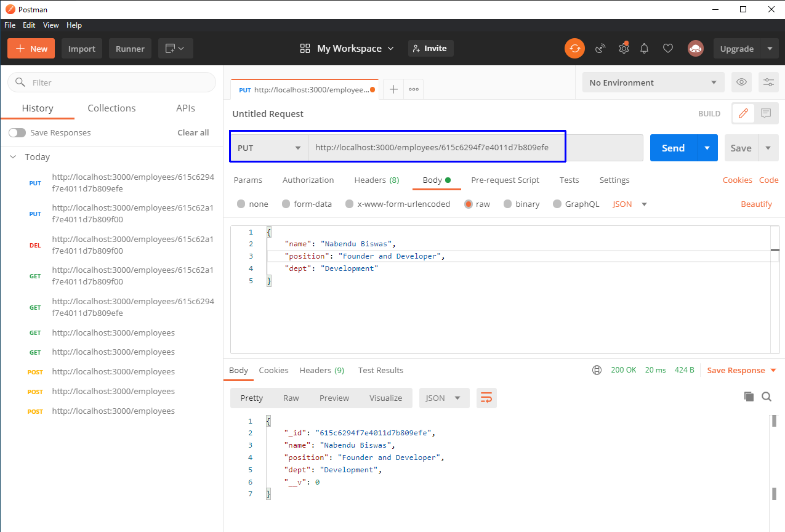Select the GraphQL radio option

(x=557, y=204)
